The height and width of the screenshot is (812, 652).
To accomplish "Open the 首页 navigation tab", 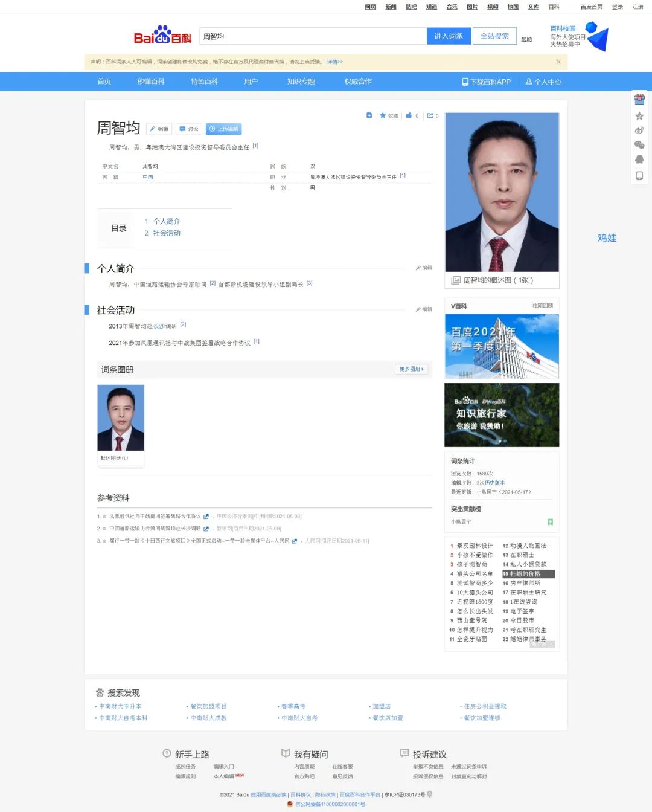I will click(104, 82).
